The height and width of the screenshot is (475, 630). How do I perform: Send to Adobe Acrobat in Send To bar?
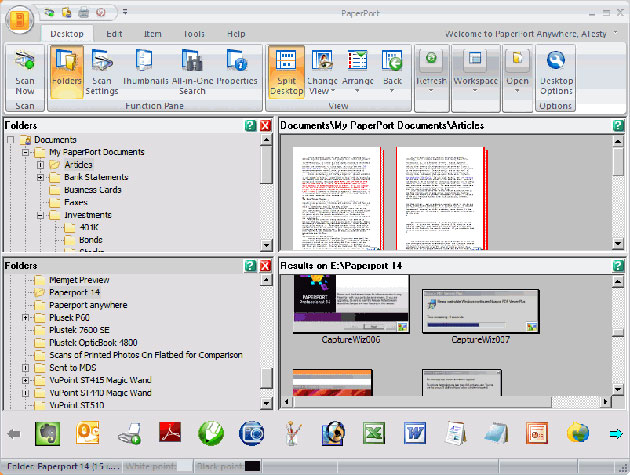[170, 433]
